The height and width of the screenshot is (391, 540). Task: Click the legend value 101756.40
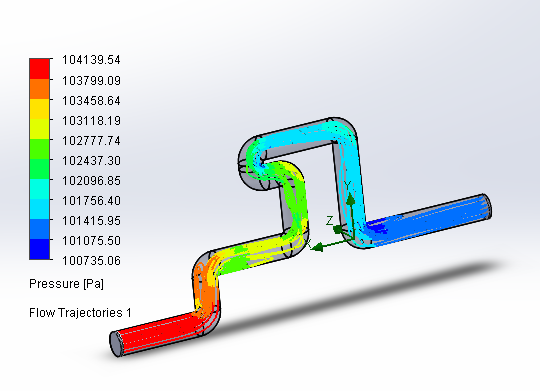91,200
